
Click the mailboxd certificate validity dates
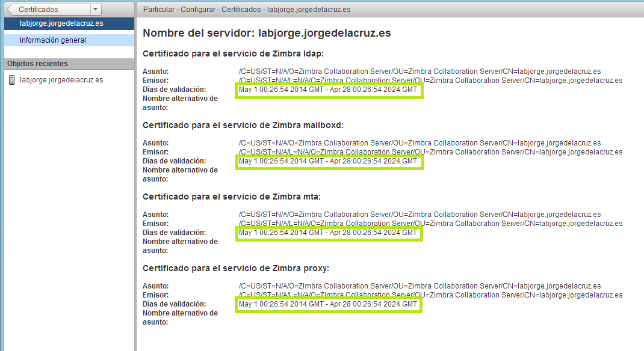click(x=328, y=161)
